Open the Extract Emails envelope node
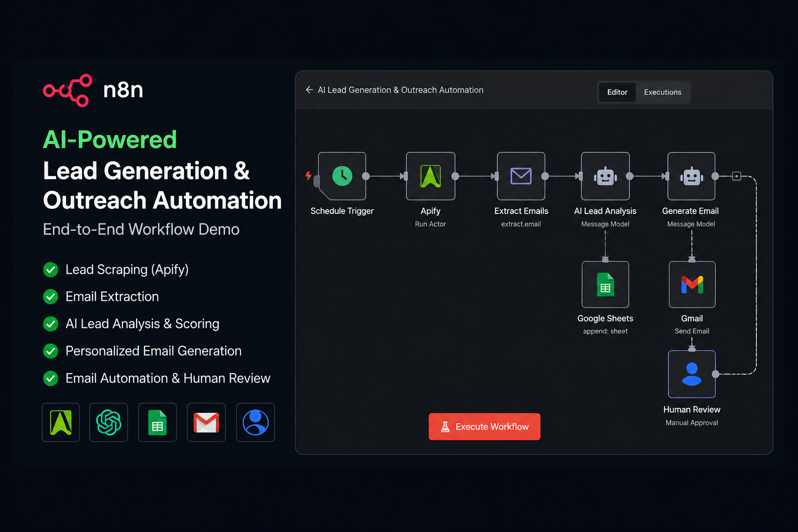The image size is (798, 532). (521, 176)
